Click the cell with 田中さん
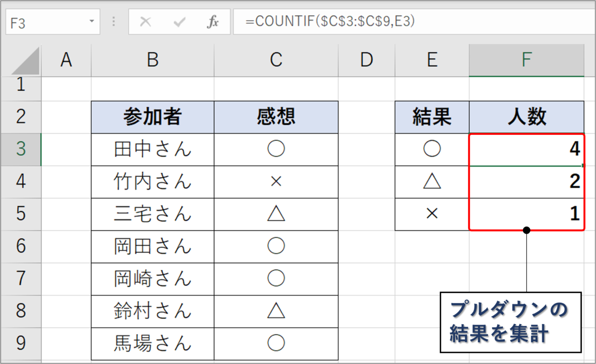The height and width of the screenshot is (364, 596). coord(152,149)
